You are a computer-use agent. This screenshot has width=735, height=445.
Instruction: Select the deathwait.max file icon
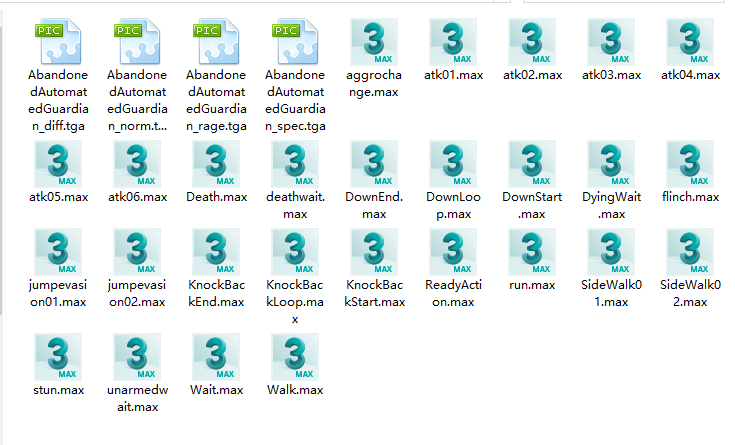click(295, 164)
